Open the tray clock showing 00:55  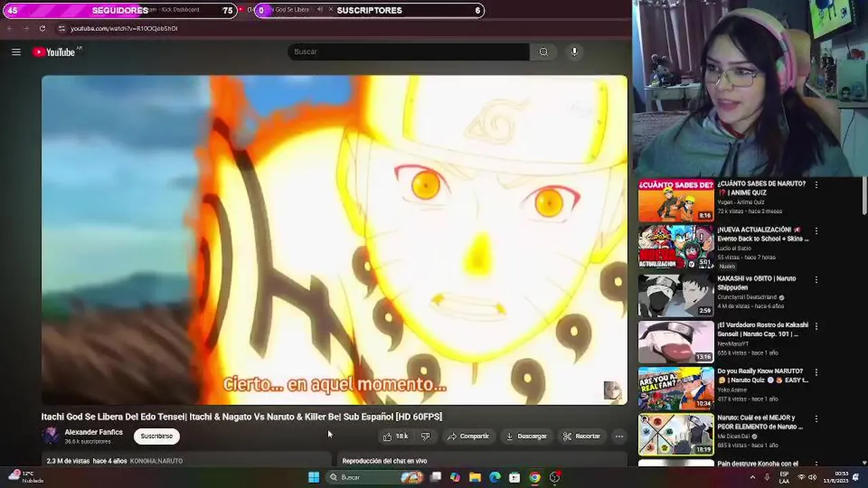(x=836, y=477)
